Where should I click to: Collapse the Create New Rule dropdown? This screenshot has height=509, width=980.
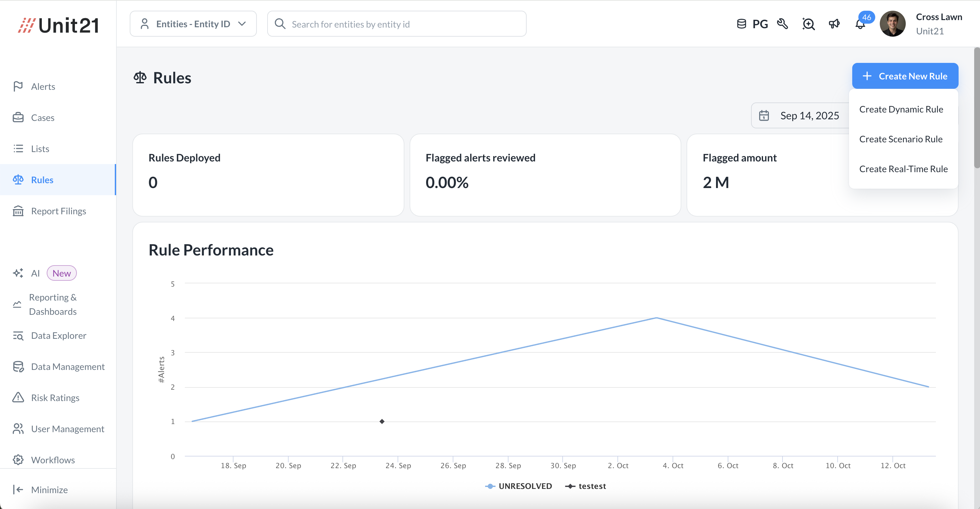905,76
